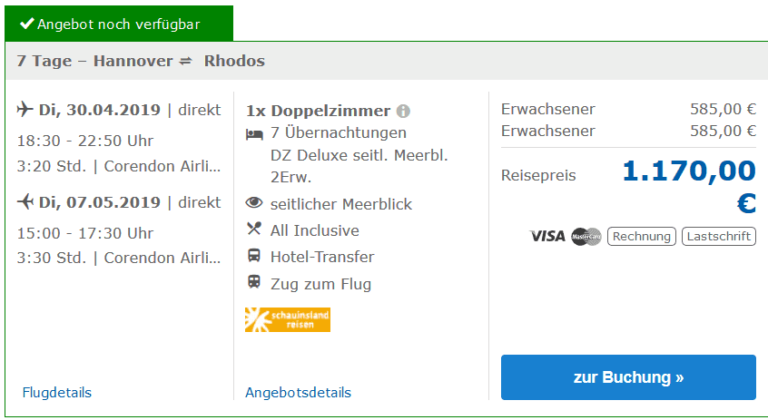Click the bus icon for Hotel-Transfer
768x420 pixels.
[x=254, y=257]
